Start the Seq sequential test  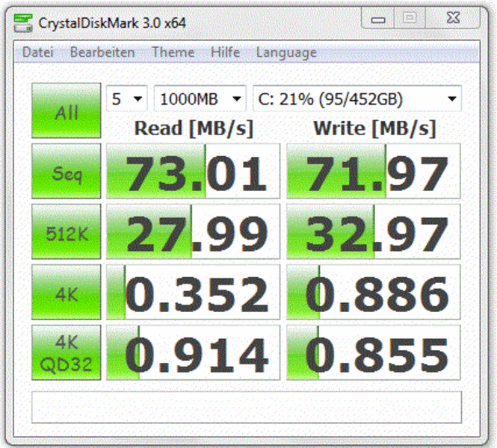pyautogui.click(x=66, y=172)
